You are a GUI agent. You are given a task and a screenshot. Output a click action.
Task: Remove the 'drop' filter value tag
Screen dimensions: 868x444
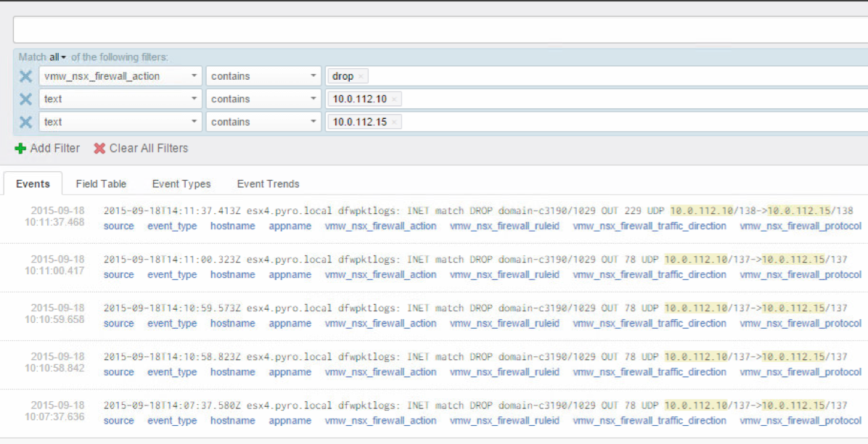coord(361,77)
